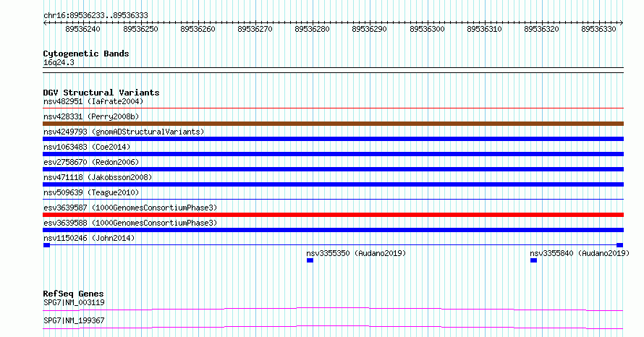Open variant nsv3355350 (Audano2019) label

click(x=356, y=253)
